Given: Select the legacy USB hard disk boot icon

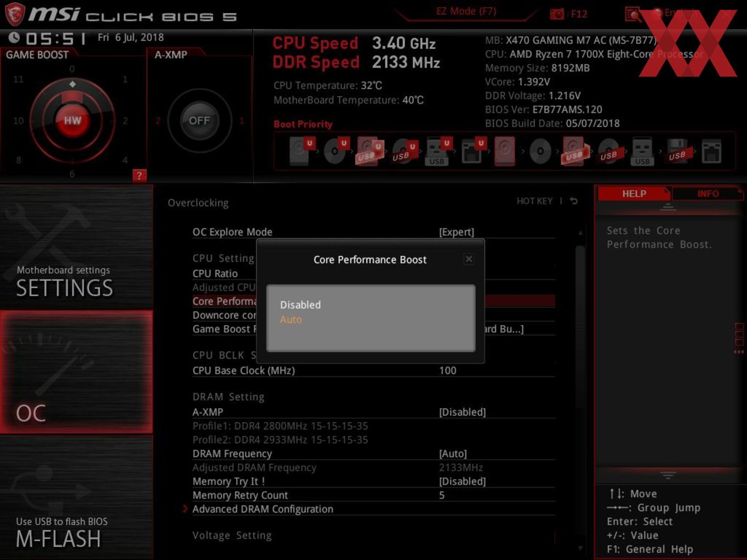Looking at the screenshot, I should [575, 151].
